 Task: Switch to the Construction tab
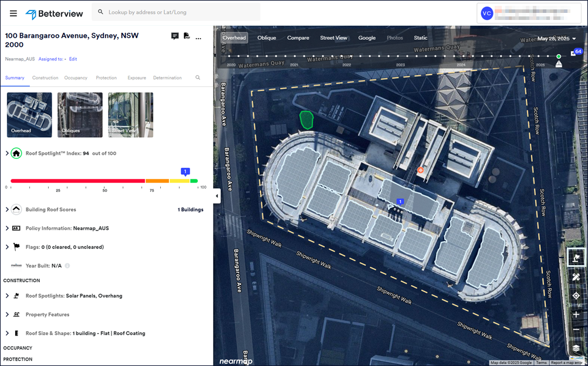click(x=45, y=77)
